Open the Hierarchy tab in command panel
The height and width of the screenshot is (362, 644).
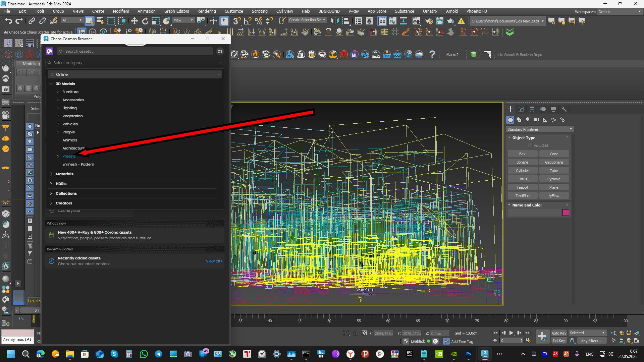pos(532,109)
